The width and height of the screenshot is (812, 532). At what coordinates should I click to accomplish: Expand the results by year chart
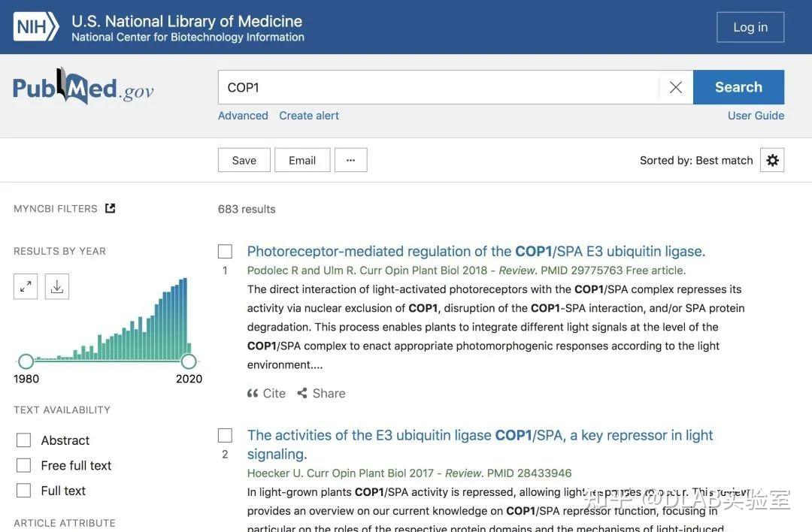coord(26,286)
